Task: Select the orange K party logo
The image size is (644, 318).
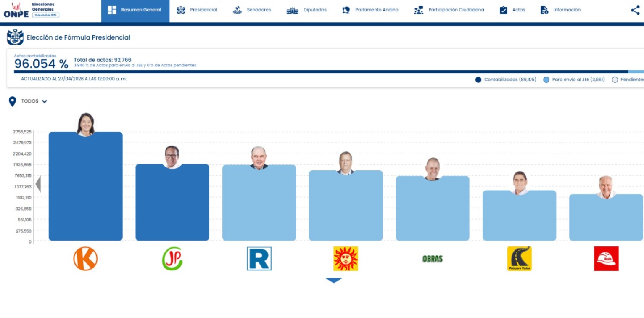Action: 85,259
